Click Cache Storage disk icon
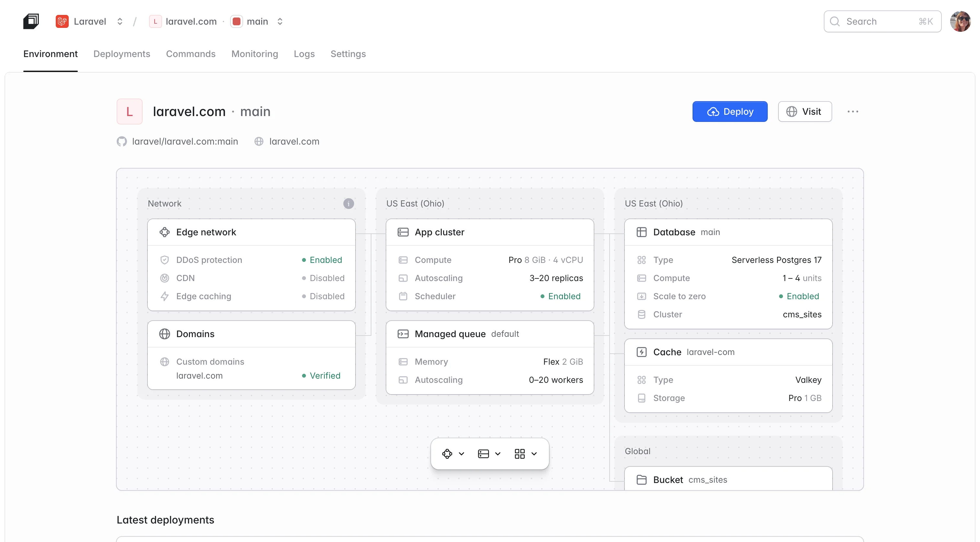The image size is (980, 542). pos(641,398)
